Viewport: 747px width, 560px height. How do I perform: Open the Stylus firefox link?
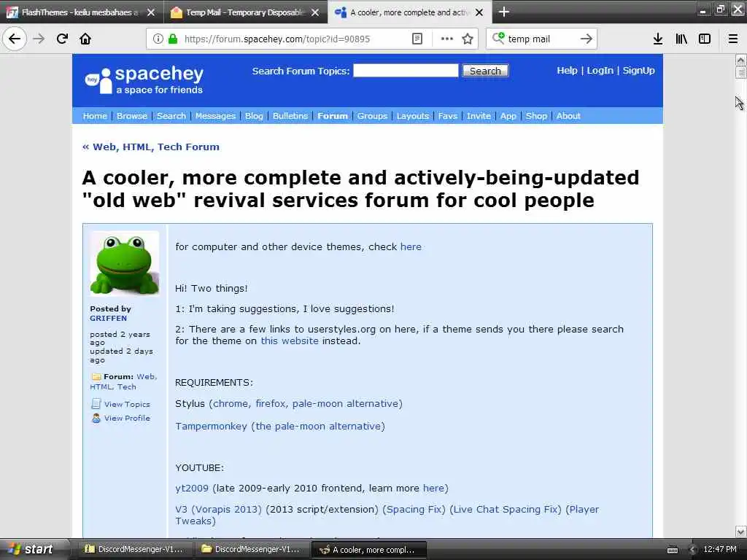pos(271,404)
